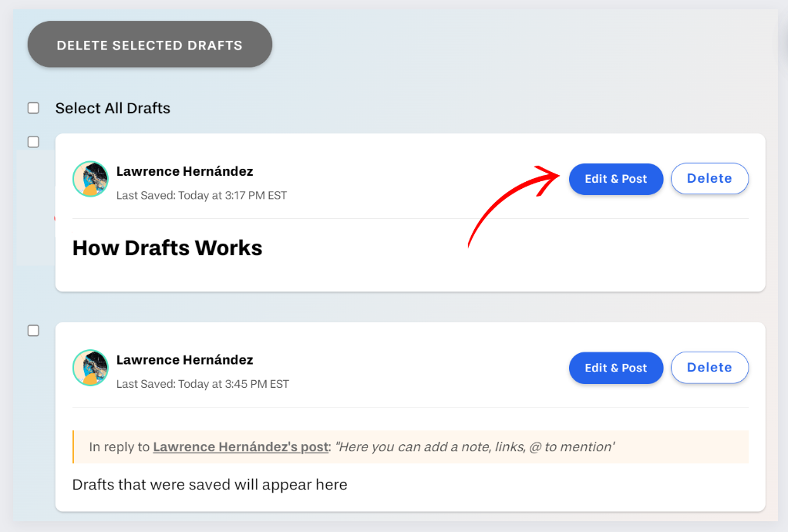Click the red arrow pointing to Edit & Post
This screenshot has width=788, height=532.
click(x=513, y=206)
